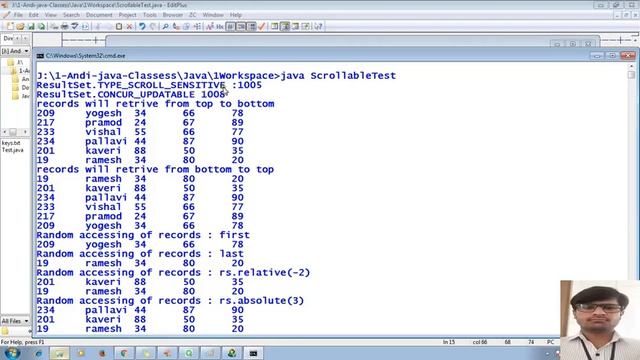Screen dimensions: 640x360
Task: Click 'records will retrive from bottom to top'
Action: (155, 169)
